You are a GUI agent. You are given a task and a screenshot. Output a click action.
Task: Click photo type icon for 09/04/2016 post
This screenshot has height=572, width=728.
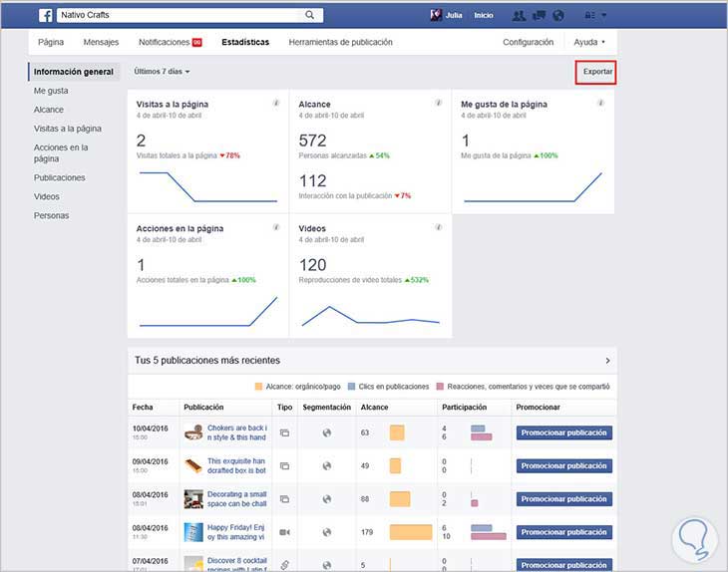click(x=284, y=465)
